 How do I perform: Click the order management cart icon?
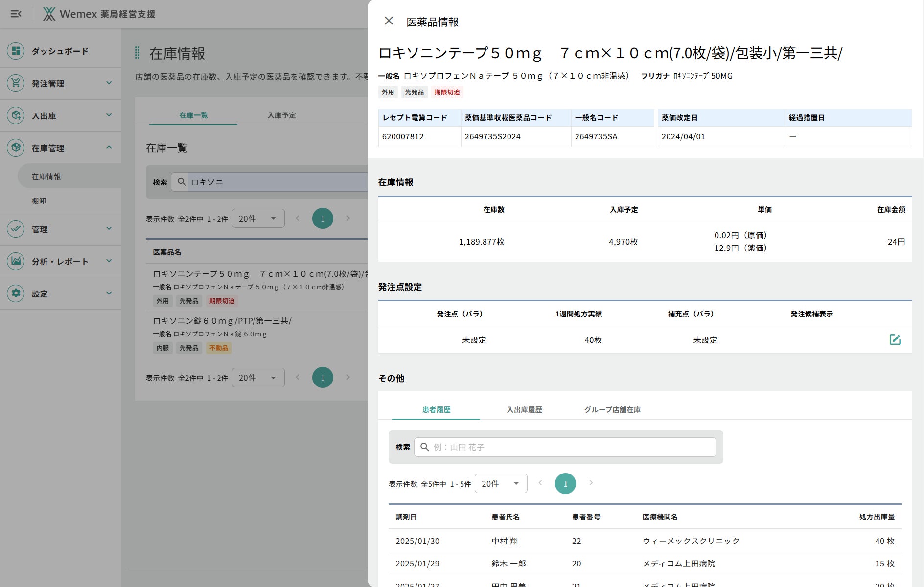(x=16, y=83)
